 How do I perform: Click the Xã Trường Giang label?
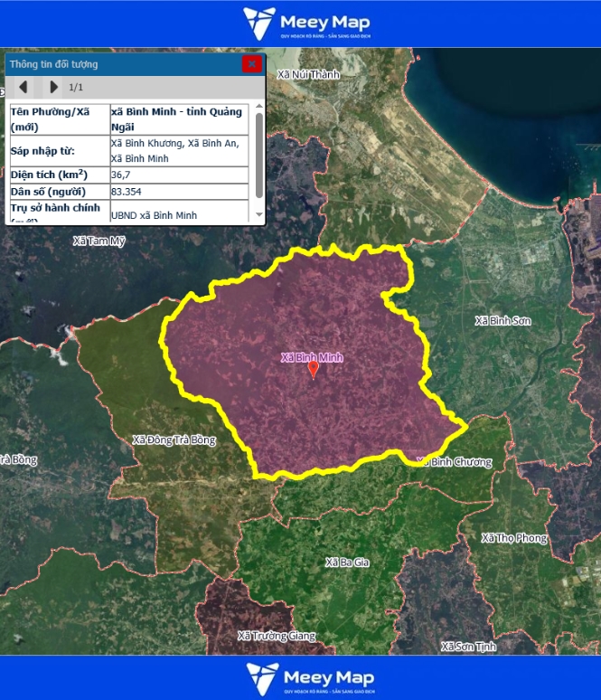pos(277,636)
